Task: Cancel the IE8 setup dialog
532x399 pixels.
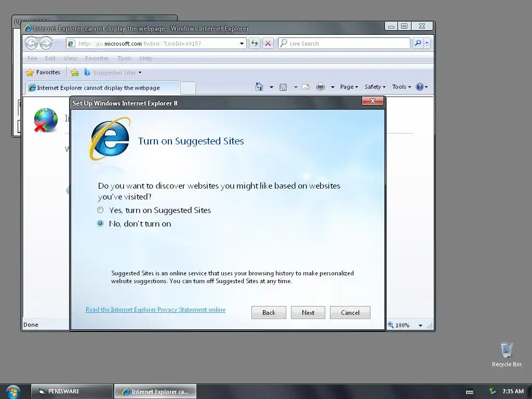Action: coord(350,312)
